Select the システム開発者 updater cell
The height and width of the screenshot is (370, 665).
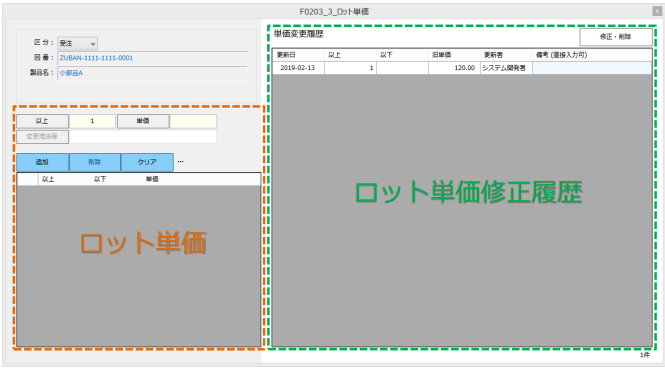[506, 68]
